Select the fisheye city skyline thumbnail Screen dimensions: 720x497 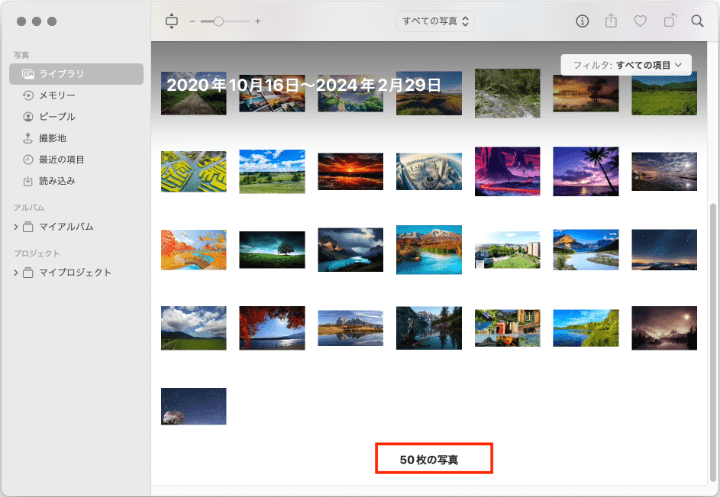429,171
